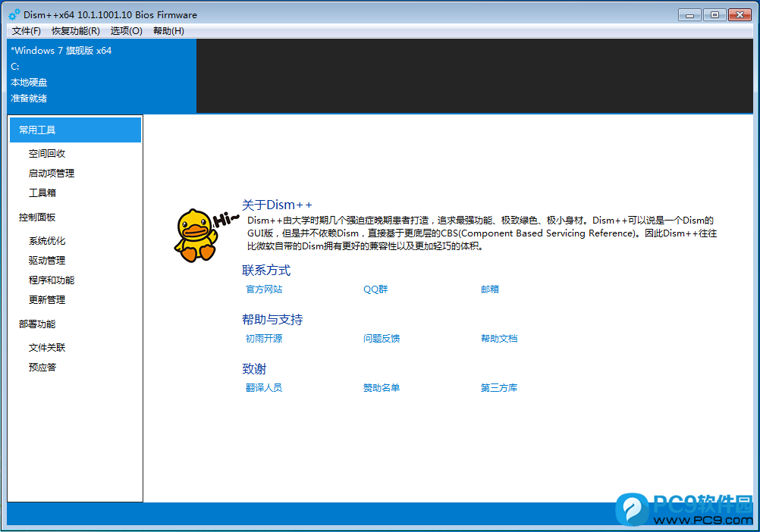The width and height of the screenshot is (760, 532).
Task: Click the 官方网站 link
Action: click(264, 289)
